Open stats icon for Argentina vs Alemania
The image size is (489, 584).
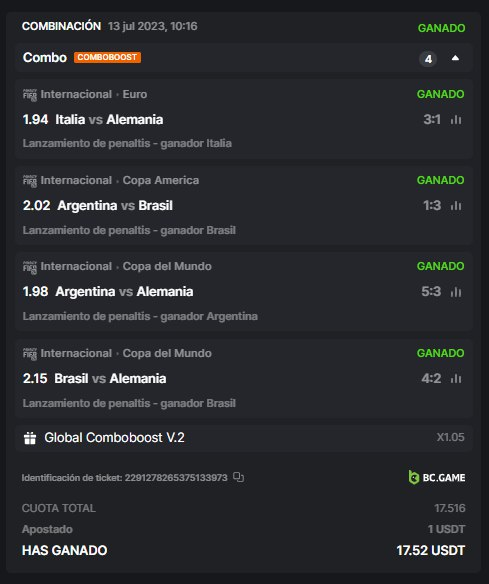[x=456, y=292]
